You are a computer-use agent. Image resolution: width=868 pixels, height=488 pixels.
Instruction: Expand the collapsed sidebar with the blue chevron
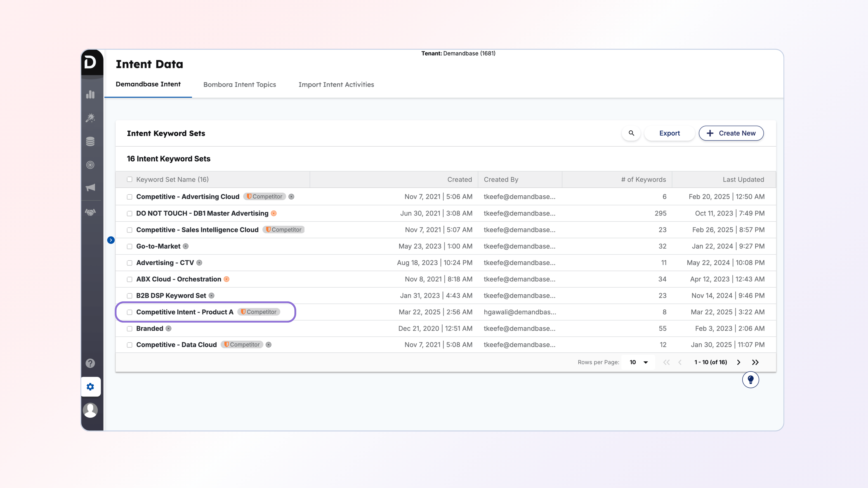point(111,240)
